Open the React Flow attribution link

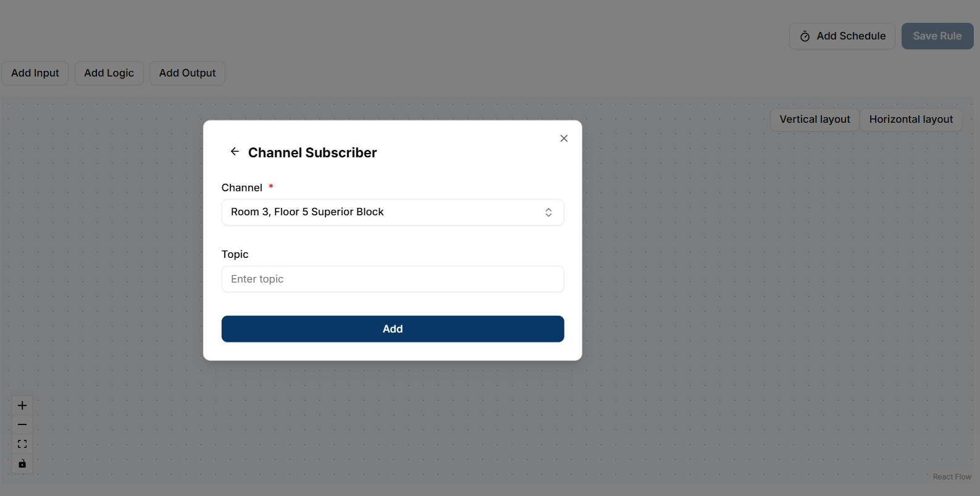(952, 477)
